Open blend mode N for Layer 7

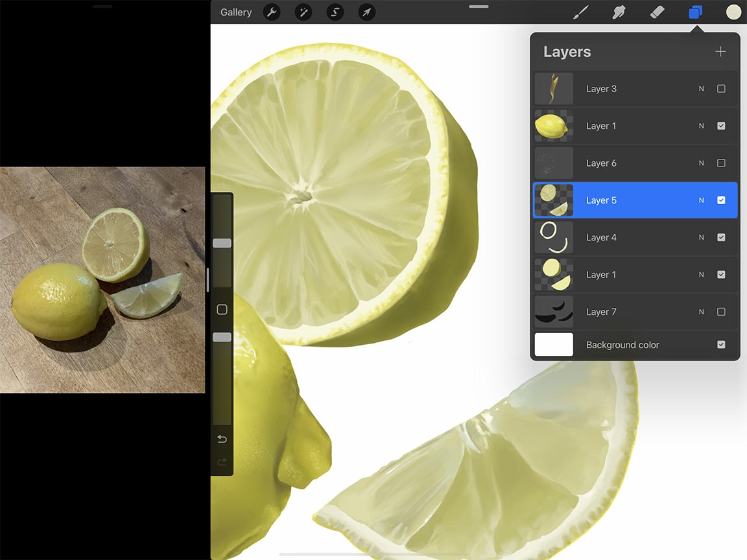pyautogui.click(x=701, y=312)
